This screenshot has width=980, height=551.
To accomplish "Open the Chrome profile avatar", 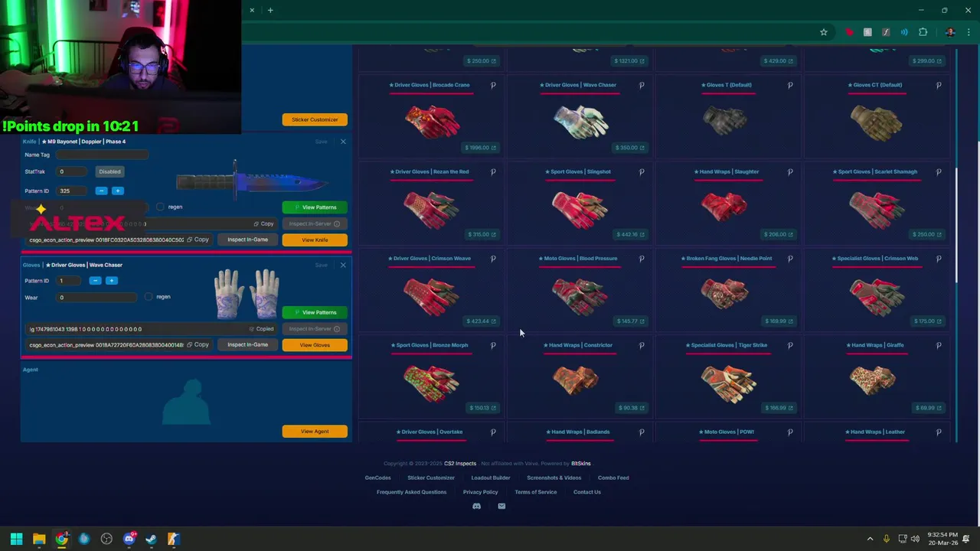I will (x=950, y=32).
